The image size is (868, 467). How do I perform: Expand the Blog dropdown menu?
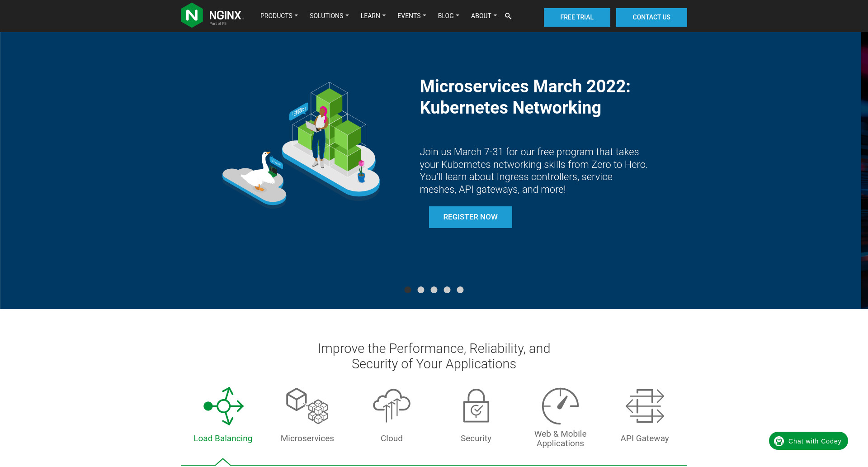(448, 16)
